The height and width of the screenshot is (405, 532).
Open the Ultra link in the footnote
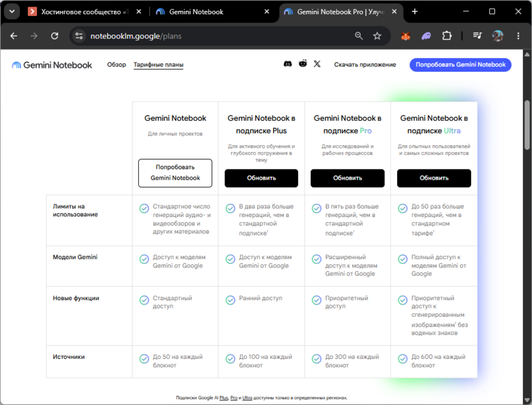(247, 397)
